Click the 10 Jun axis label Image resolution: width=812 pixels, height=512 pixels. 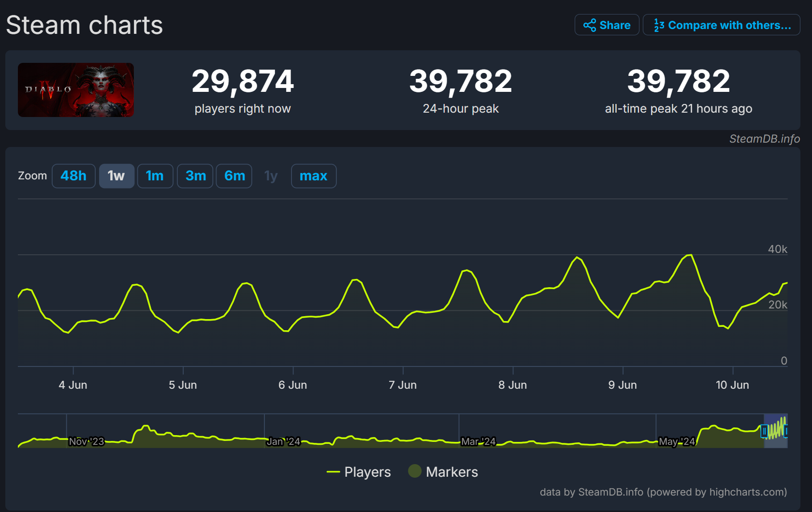click(x=732, y=385)
